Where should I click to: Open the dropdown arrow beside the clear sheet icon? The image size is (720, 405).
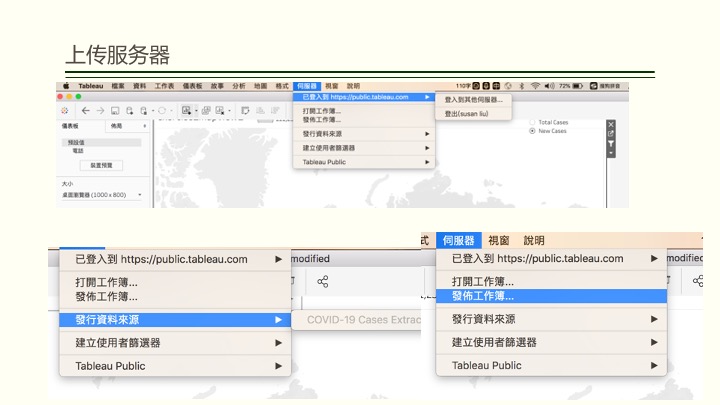(x=229, y=111)
